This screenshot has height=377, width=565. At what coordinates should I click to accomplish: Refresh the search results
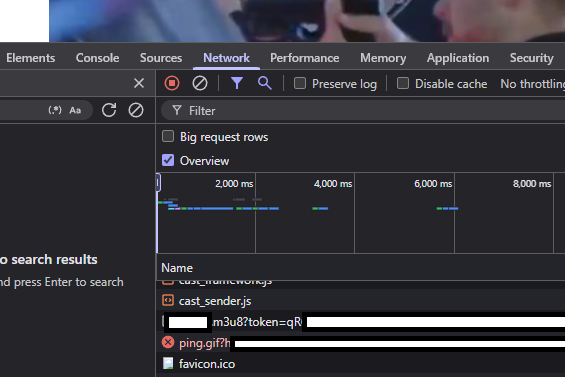(x=109, y=110)
